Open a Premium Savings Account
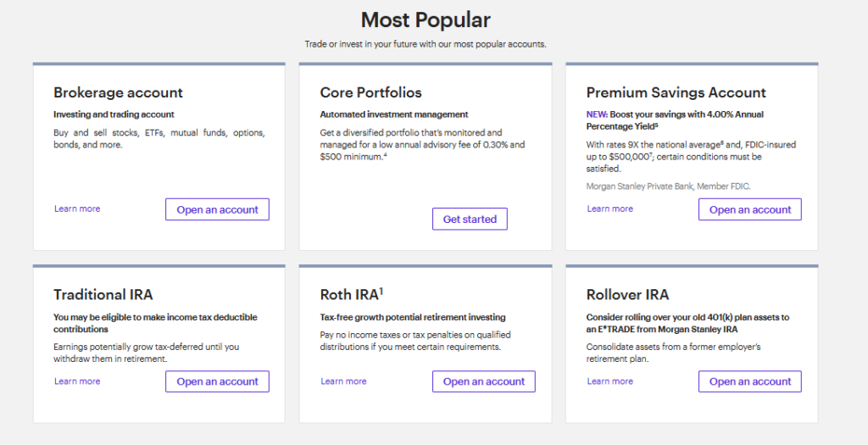The height and width of the screenshot is (445, 868). click(749, 209)
